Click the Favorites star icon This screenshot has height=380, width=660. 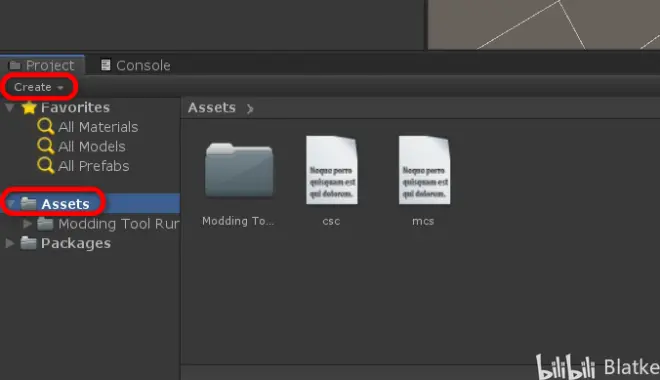pos(29,108)
